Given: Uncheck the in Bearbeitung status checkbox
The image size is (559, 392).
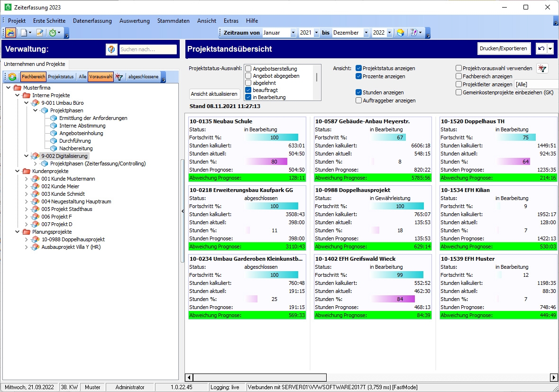Looking at the screenshot, I should pos(248,97).
